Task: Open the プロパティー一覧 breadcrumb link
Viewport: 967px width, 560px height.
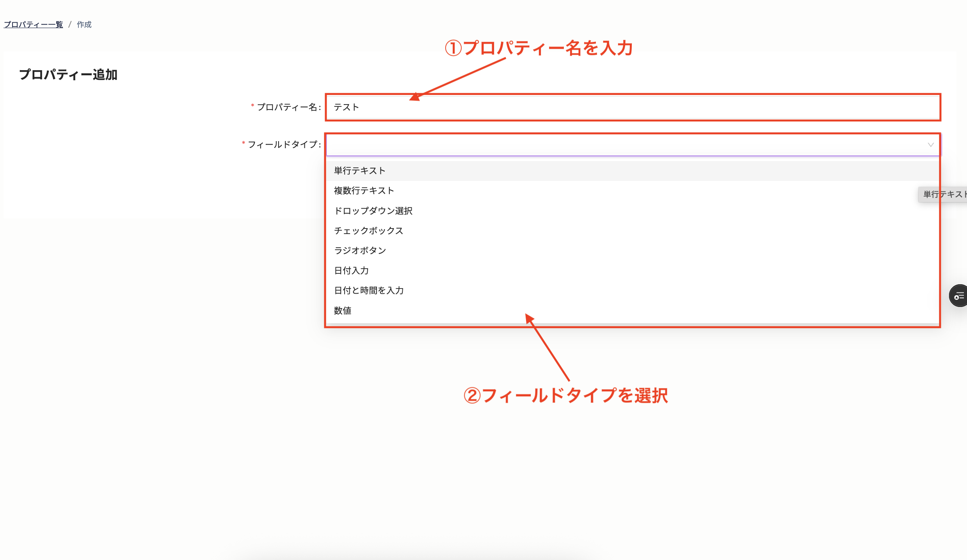Action: [33, 24]
